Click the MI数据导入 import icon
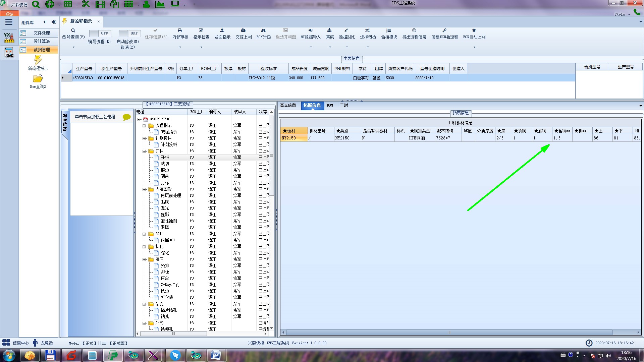 310,31
